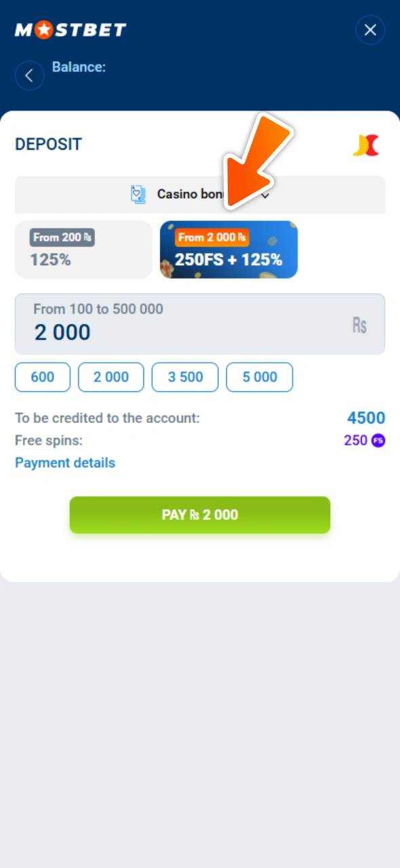
Task: Click the Balance label in the header
Action: 79,66
